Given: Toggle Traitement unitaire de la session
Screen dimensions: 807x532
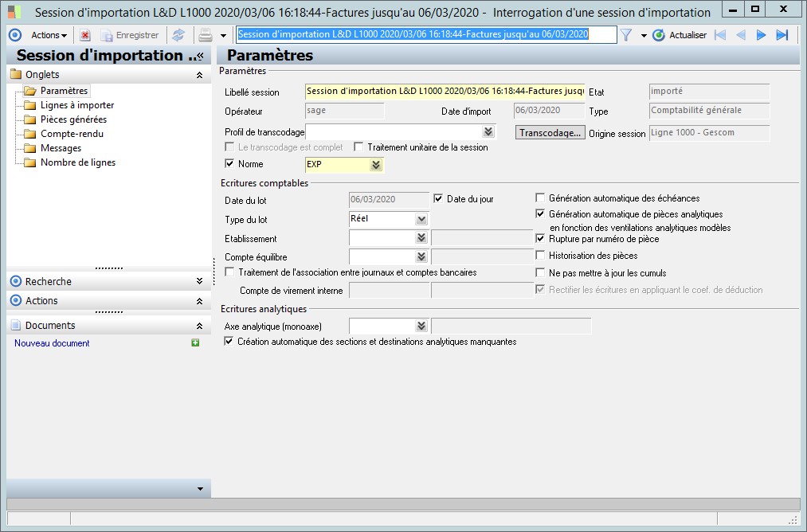Looking at the screenshot, I should pyautogui.click(x=358, y=147).
